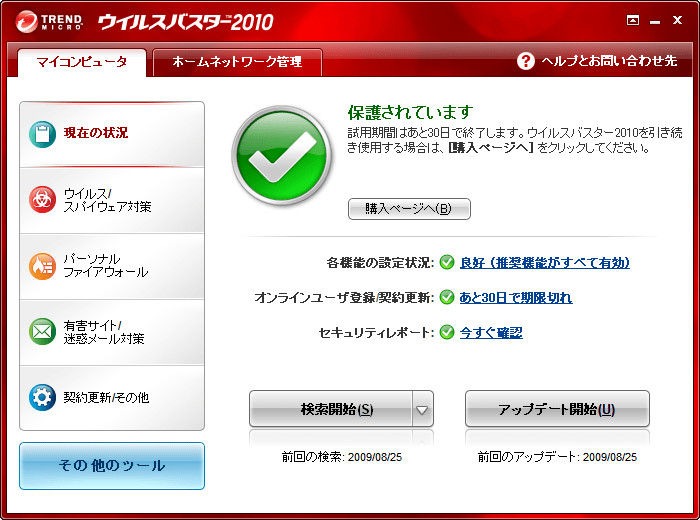This screenshot has height=520, width=700.
Task: Open the パーソナルファイアウォール section
Action: point(112,266)
